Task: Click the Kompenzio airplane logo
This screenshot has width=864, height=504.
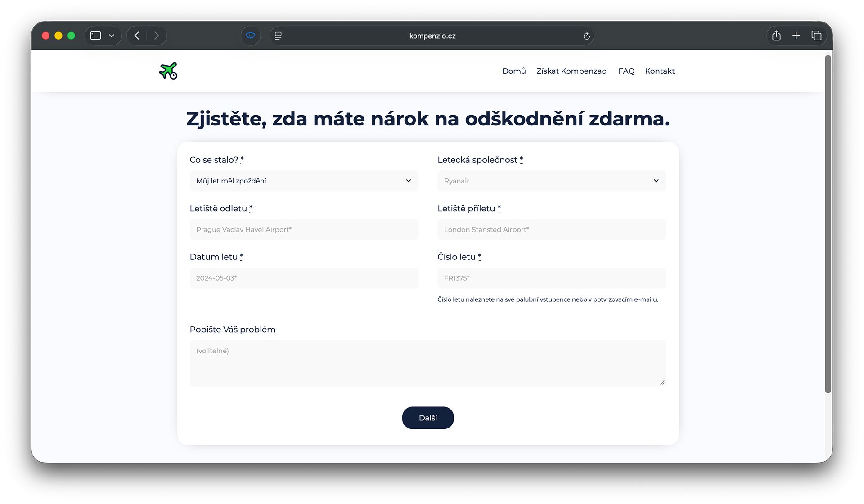Action: click(168, 71)
